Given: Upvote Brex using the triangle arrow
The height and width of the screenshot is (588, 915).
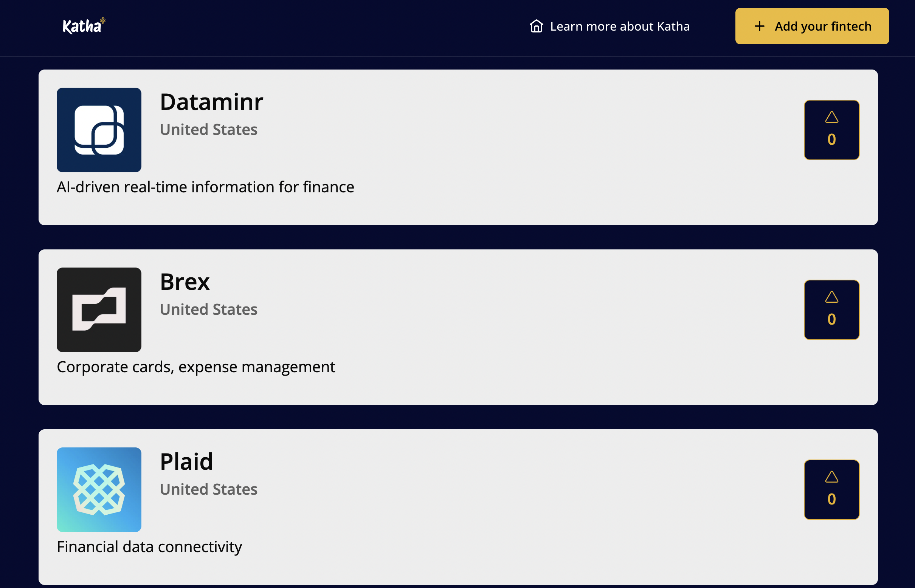Looking at the screenshot, I should 831,297.
